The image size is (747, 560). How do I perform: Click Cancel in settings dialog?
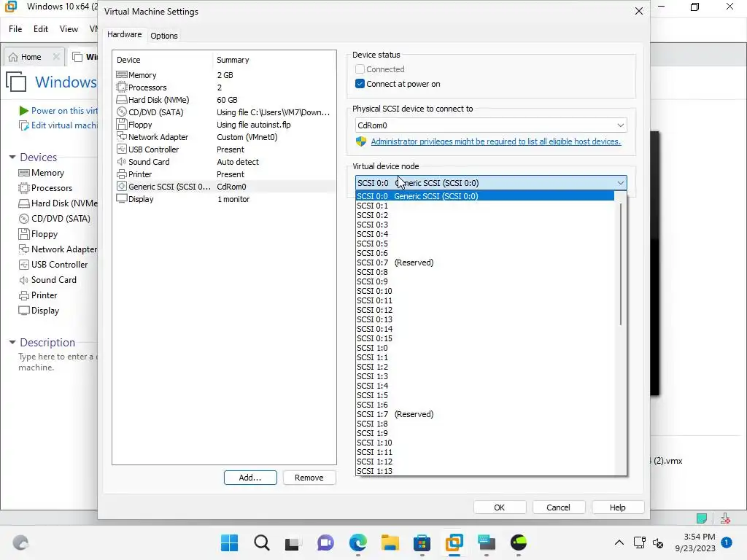558,507
